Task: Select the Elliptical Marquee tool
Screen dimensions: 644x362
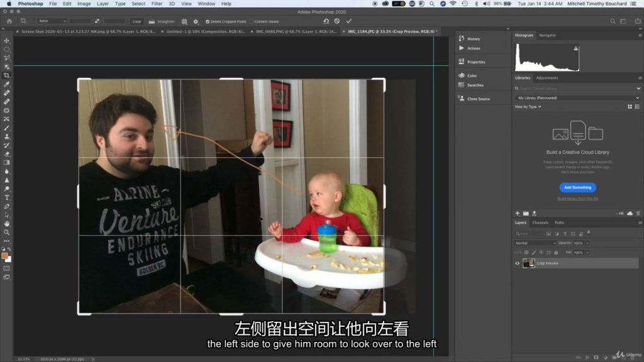Action: pyautogui.click(x=6, y=49)
